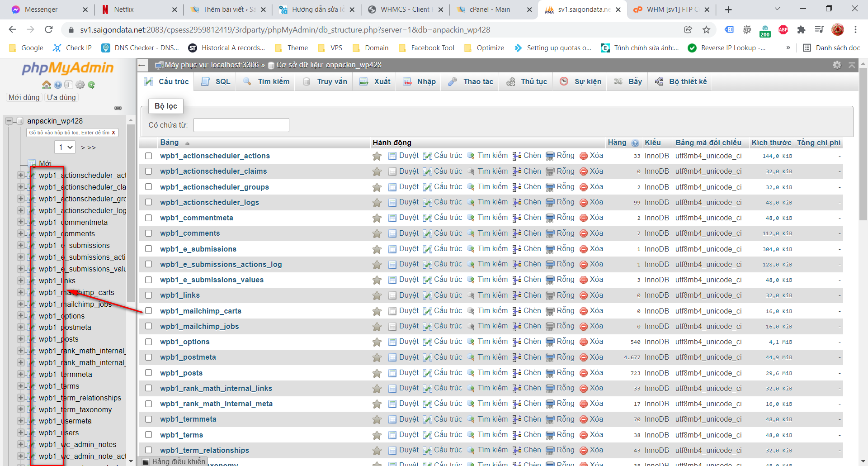Collapse the anpackin_wp428 database tree

click(x=9, y=121)
